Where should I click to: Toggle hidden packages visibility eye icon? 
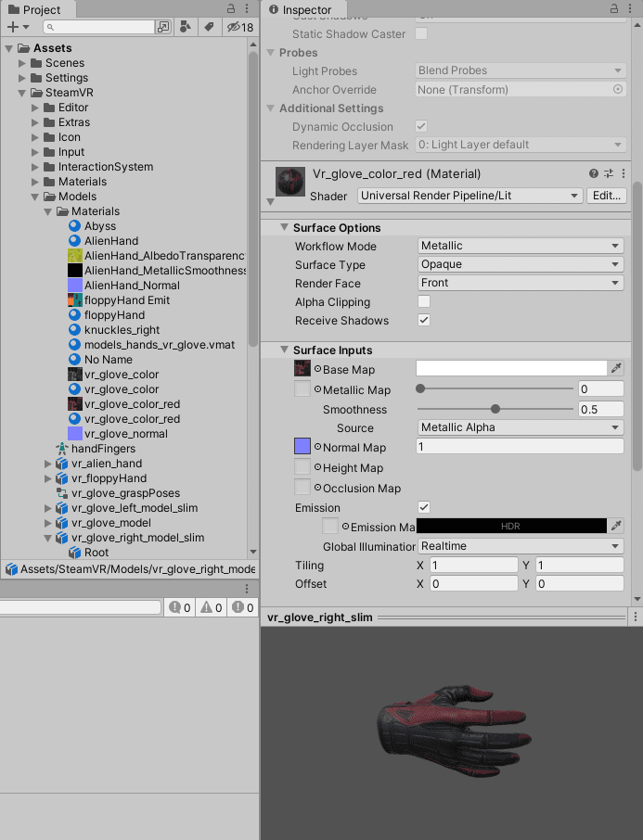coord(239,28)
